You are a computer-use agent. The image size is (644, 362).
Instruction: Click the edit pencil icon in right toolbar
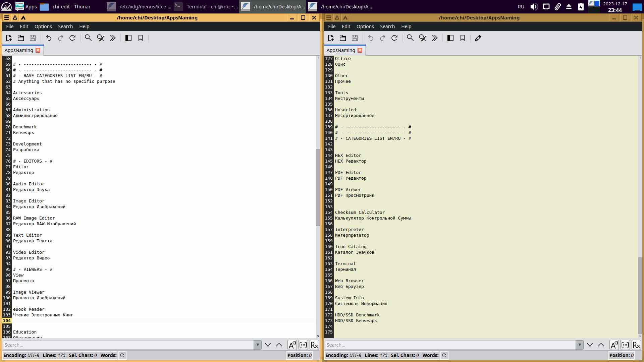point(478,38)
